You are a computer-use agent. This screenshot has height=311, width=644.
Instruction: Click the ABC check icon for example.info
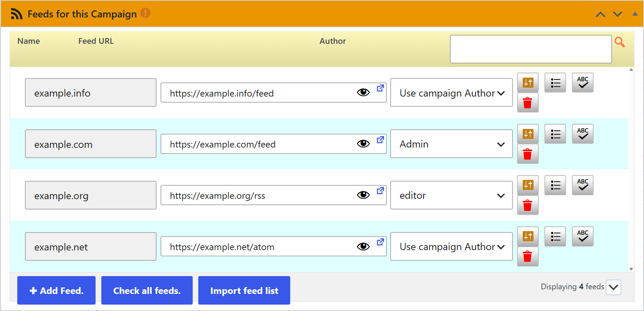point(583,83)
